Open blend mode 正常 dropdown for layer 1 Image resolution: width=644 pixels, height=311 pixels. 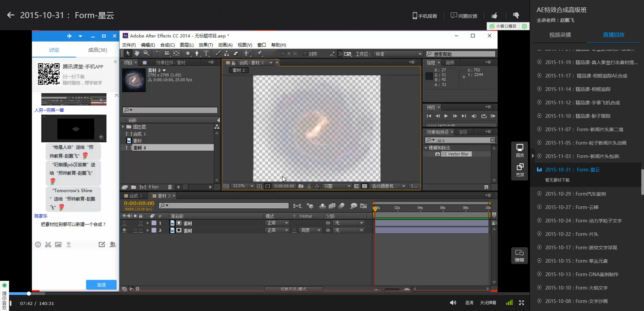tap(277, 223)
